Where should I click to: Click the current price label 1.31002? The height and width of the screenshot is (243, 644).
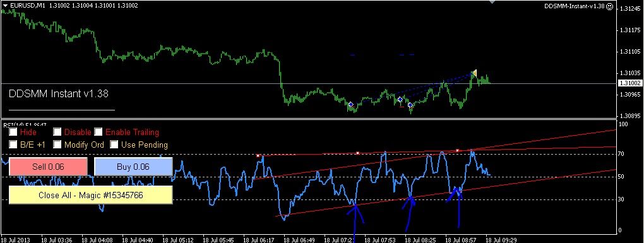pos(629,83)
